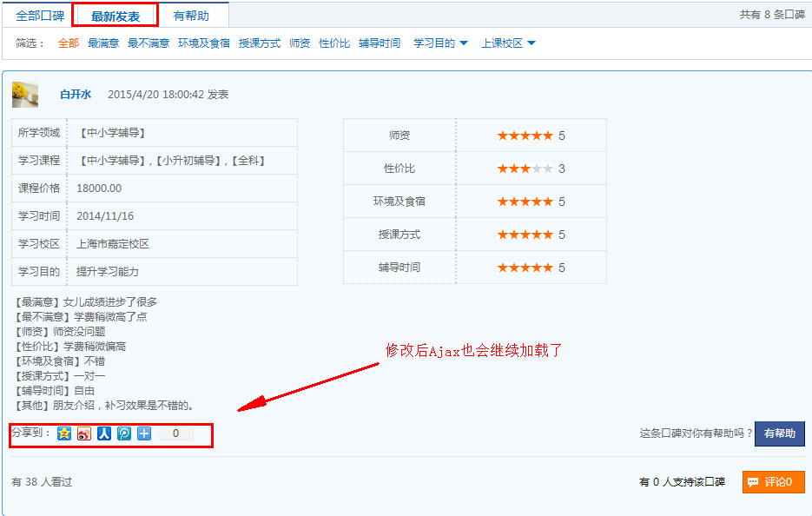Open 白开水 user profile link
812x516 pixels.
tap(76, 95)
